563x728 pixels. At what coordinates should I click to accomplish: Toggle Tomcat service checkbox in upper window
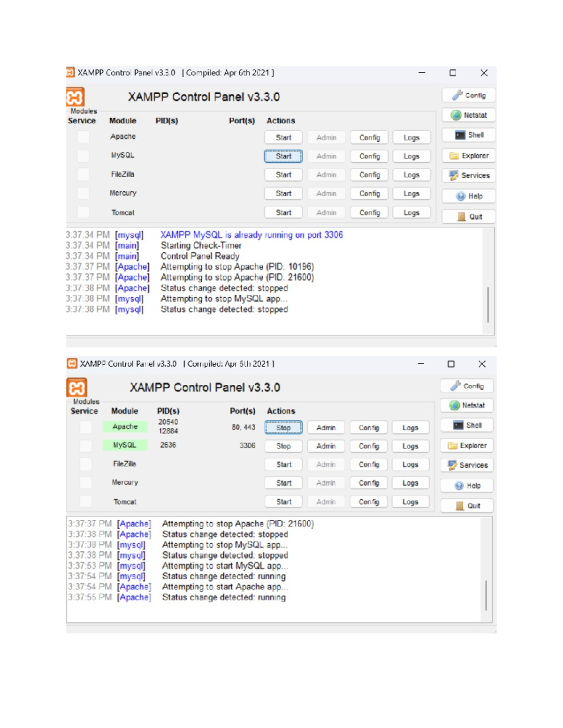tap(83, 212)
